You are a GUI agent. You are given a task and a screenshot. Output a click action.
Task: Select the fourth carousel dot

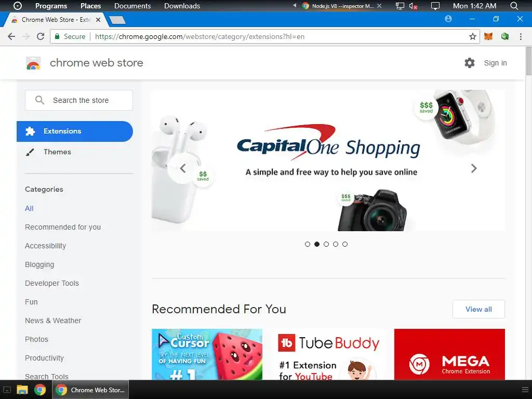tap(336, 244)
